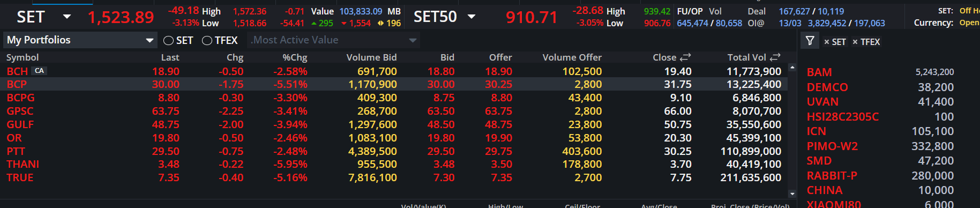Toggle the Close column swap arrows
Image resolution: width=980 pixels, height=208 pixels.
[685, 57]
